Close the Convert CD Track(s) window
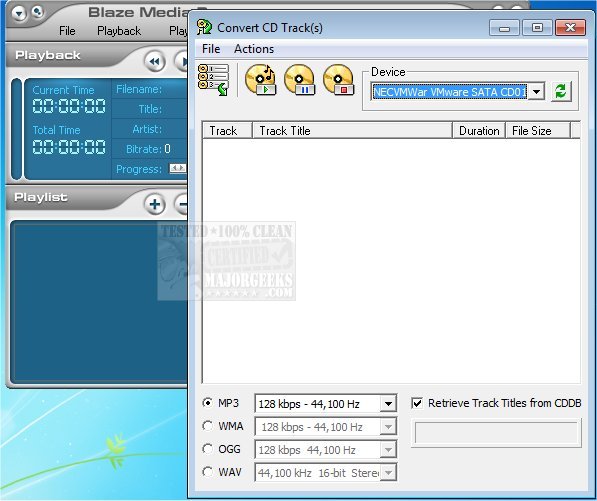This screenshot has width=597, height=501. (570, 28)
